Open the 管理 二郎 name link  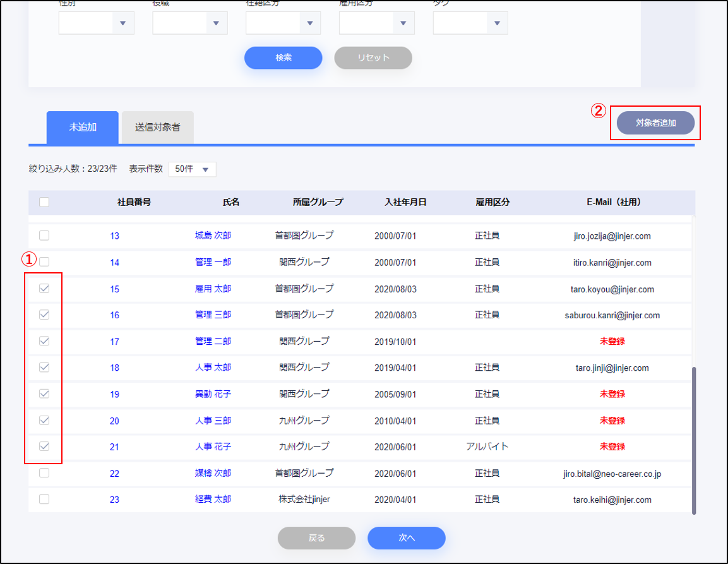click(x=213, y=341)
